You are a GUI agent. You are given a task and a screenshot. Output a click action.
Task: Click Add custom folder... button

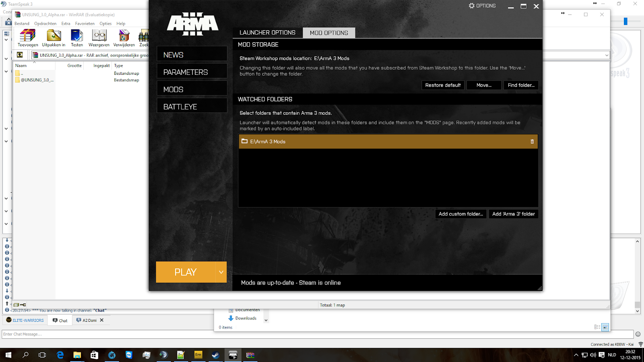tap(461, 214)
